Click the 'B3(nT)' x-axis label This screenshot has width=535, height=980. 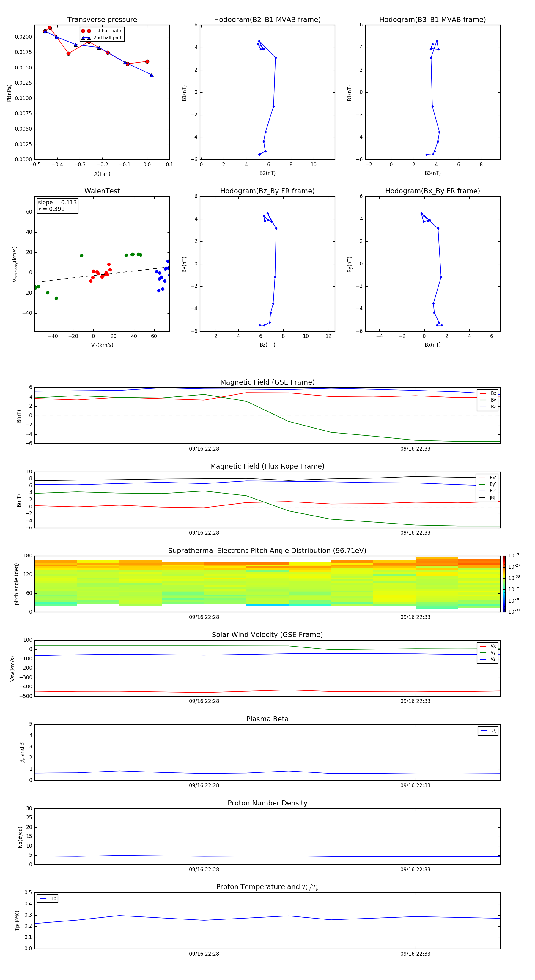point(432,173)
